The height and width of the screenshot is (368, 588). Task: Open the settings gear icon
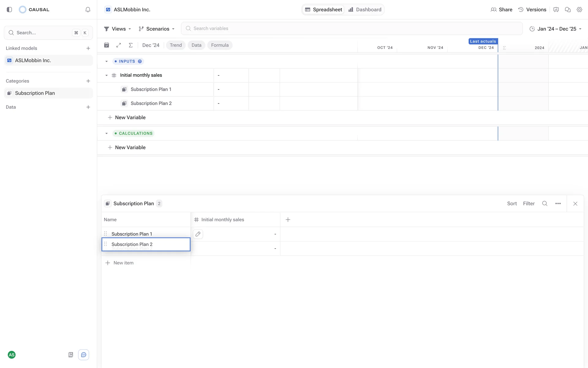(x=579, y=10)
